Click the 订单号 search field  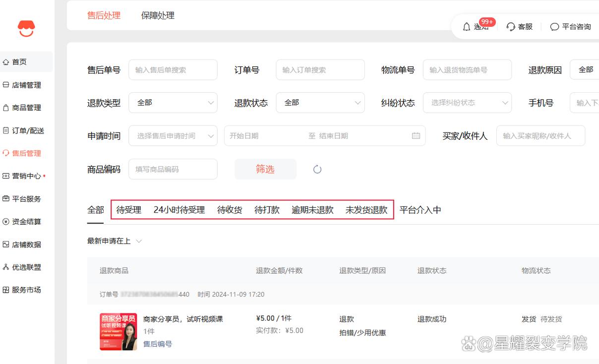click(x=320, y=70)
